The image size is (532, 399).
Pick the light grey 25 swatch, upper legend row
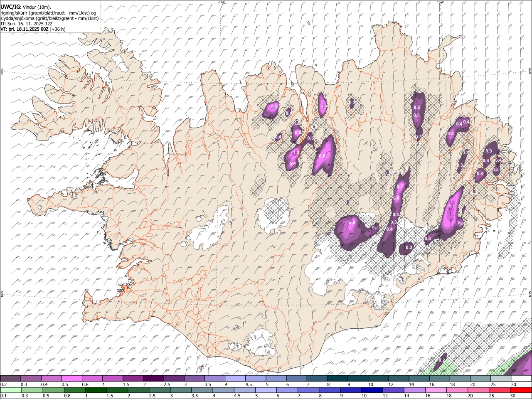[501, 379]
